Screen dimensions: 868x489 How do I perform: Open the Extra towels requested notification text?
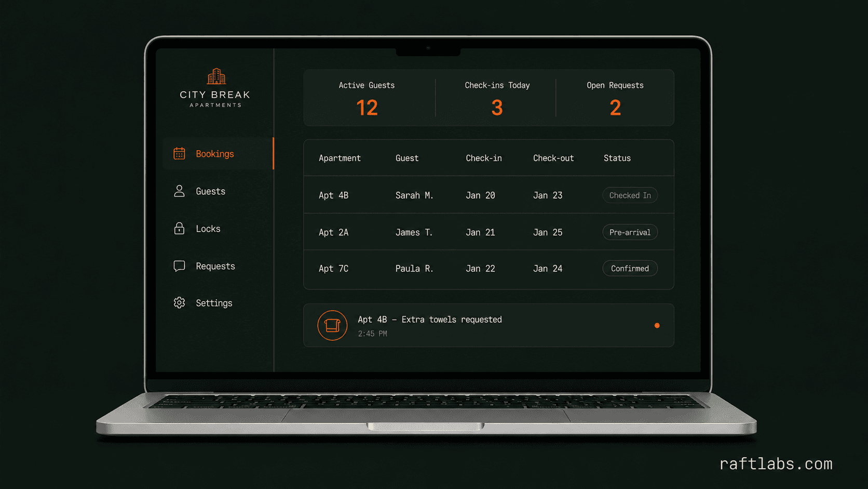(430, 320)
